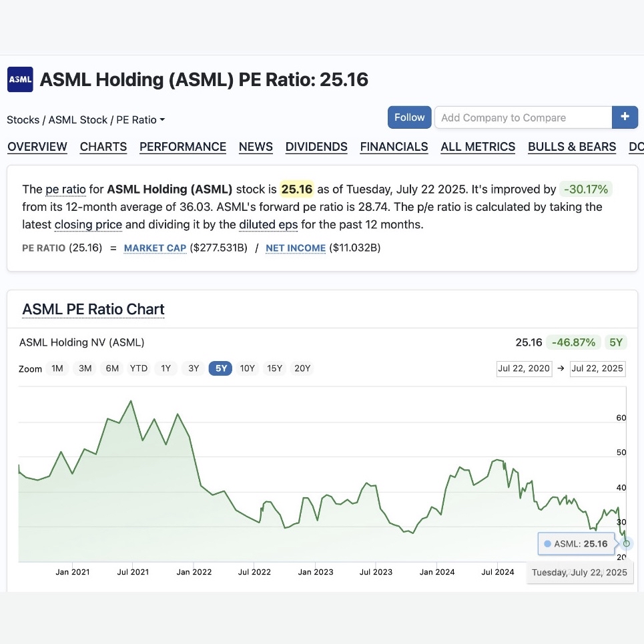Open the MARKET CAP link
644x644 pixels.
pos(153,248)
